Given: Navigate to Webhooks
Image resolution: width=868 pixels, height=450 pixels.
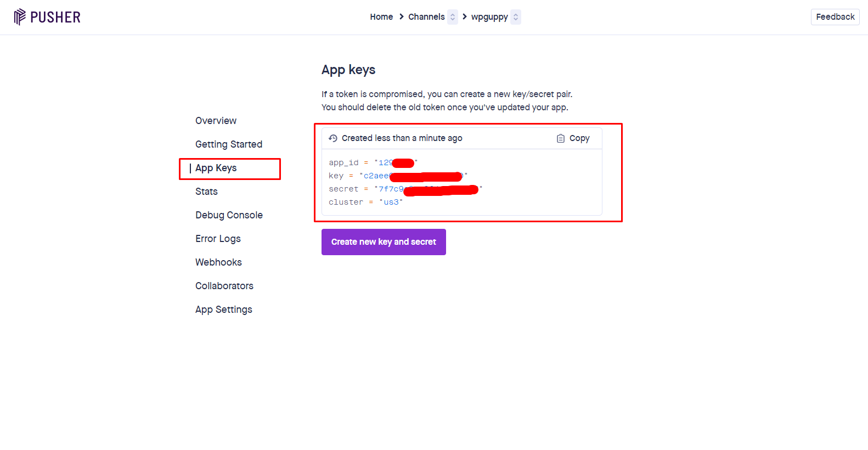Looking at the screenshot, I should click(218, 262).
